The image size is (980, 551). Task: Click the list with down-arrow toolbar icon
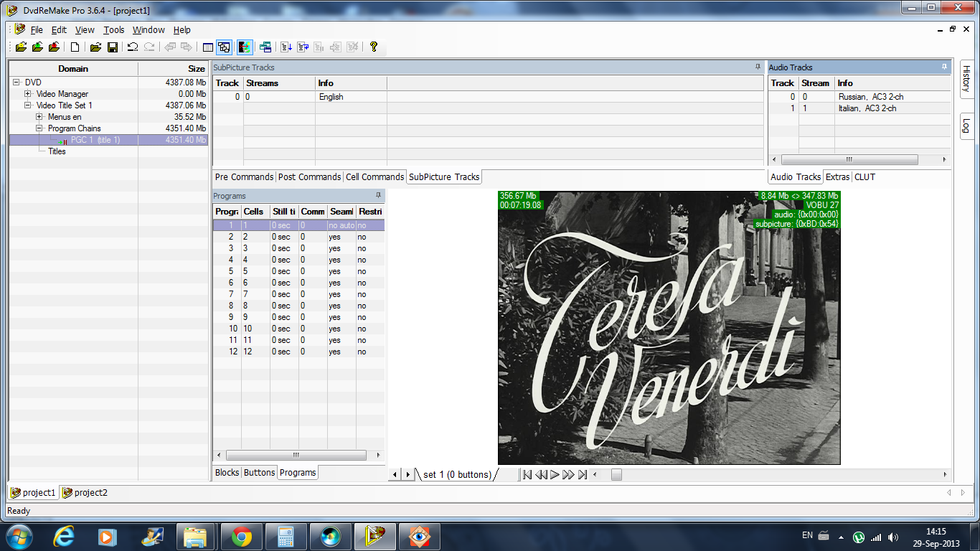[286, 47]
